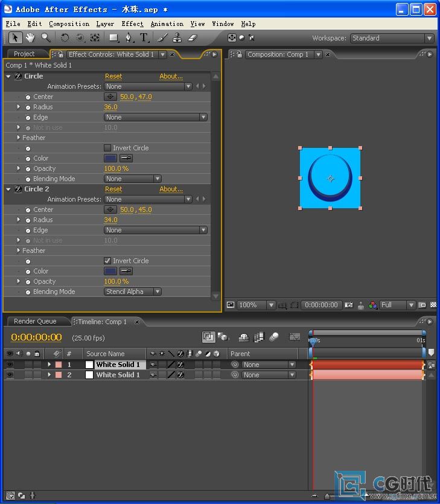Screen dimensions: 440x504
Task: Hide layer 1 White Solid 1
Action: [x=10, y=365]
